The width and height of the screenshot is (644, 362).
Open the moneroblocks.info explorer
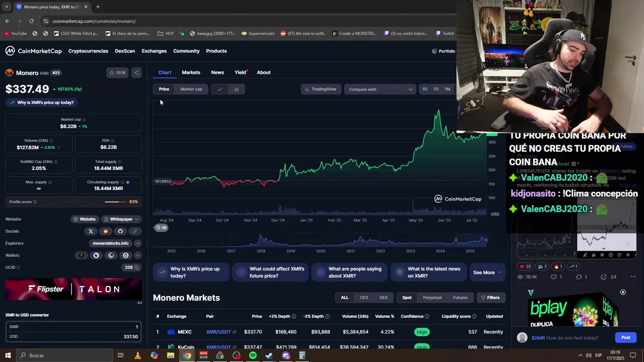pos(111,243)
